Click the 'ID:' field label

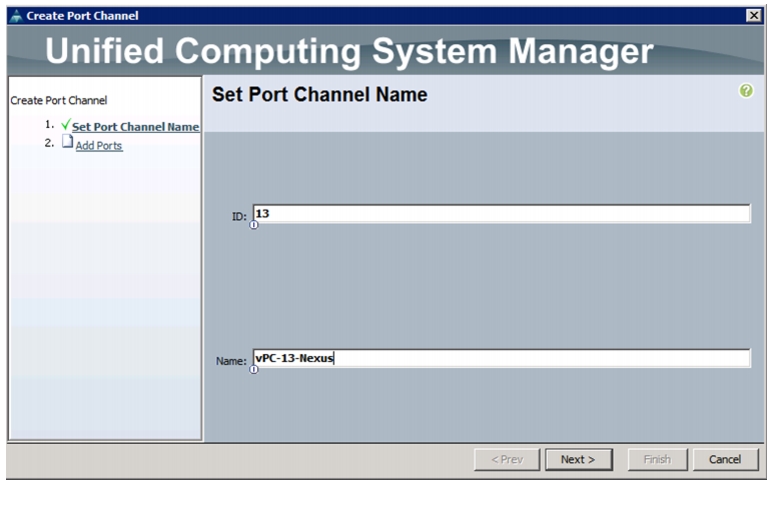239,216
